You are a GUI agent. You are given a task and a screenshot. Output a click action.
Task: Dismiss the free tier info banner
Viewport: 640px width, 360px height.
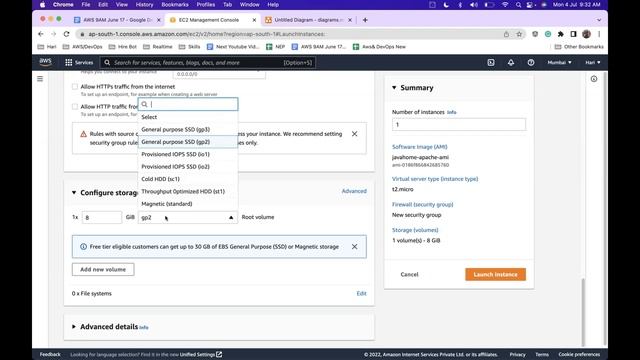point(354,247)
